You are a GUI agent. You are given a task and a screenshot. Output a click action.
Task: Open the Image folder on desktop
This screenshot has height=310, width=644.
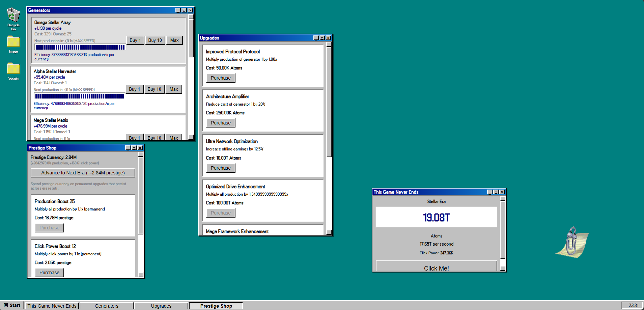click(13, 45)
